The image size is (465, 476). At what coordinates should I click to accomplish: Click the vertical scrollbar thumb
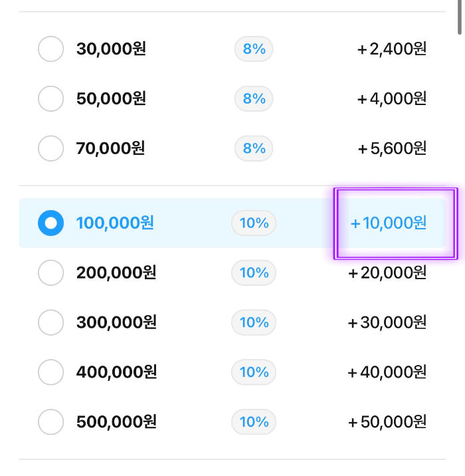(460, 17)
